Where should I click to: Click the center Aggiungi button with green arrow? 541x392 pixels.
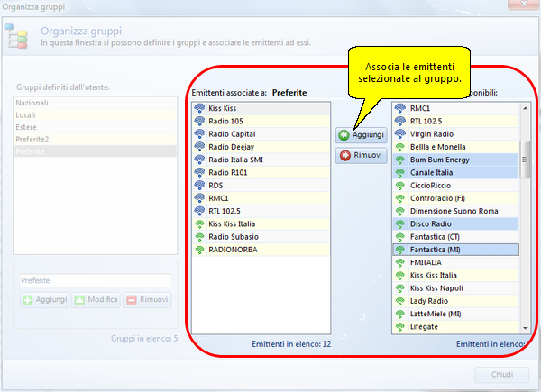pyautogui.click(x=361, y=135)
